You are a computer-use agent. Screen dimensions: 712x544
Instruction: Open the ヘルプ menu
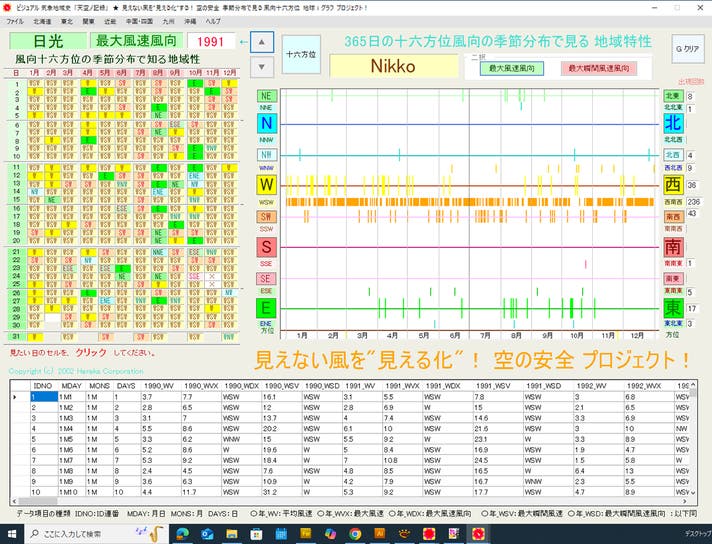click(213, 21)
